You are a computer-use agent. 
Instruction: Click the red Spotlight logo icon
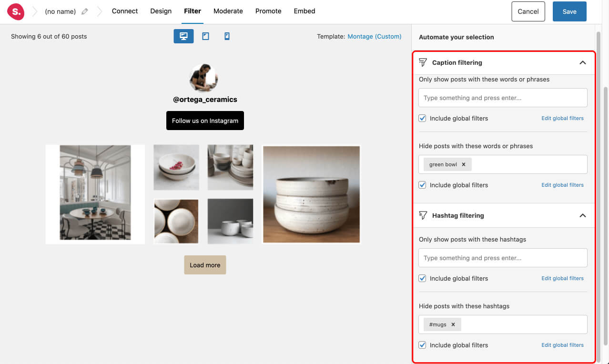point(16,11)
